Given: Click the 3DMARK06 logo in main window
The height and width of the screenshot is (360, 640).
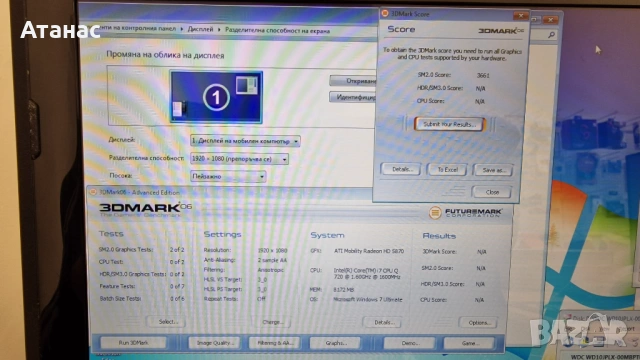Looking at the screenshot, I should click(x=145, y=208).
